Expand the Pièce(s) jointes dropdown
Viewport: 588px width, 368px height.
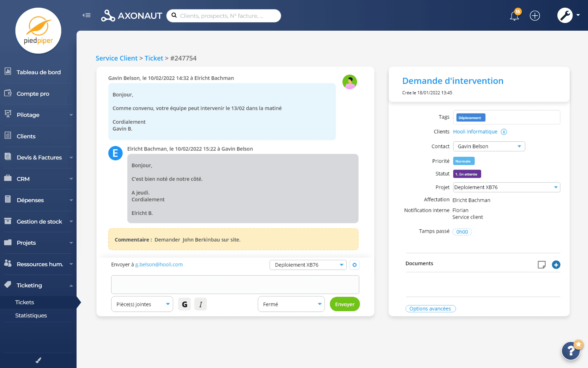[x=142, y=304]
